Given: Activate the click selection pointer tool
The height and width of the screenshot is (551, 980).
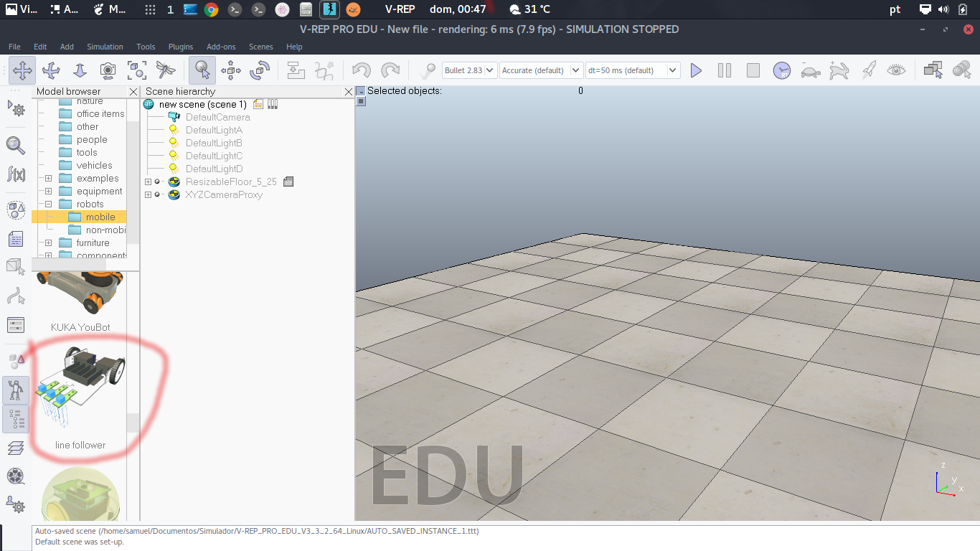Looking at the screenshot, I should click(203, 70).
